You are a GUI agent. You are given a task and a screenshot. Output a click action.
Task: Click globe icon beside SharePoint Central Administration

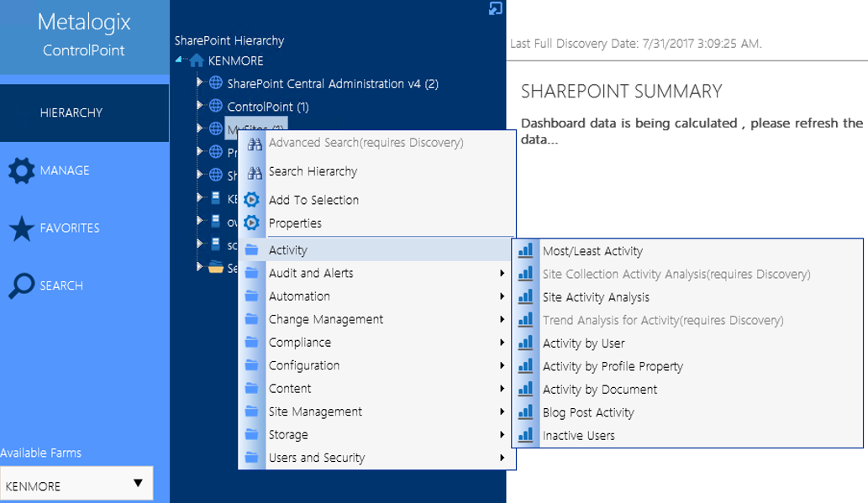215,83
